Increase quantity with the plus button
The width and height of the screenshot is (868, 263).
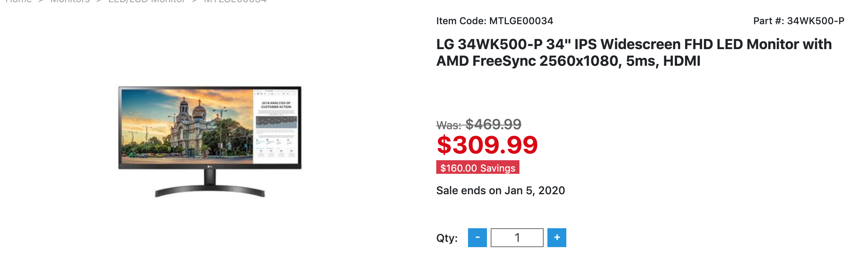(x=557, y=238)
